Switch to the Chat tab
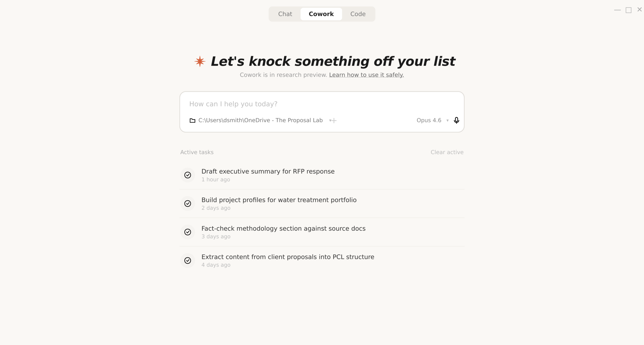Screen dimensions: 644x345 click(285, 14)
